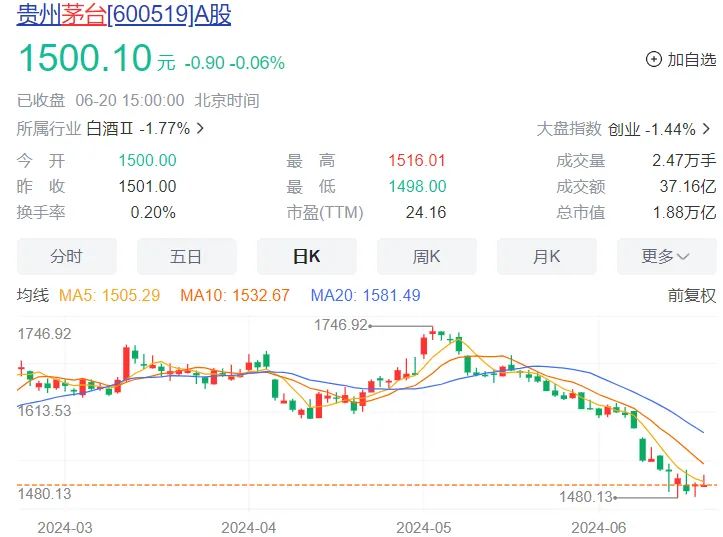Toggle the MA10 moving average line

[x=234, y=295]
